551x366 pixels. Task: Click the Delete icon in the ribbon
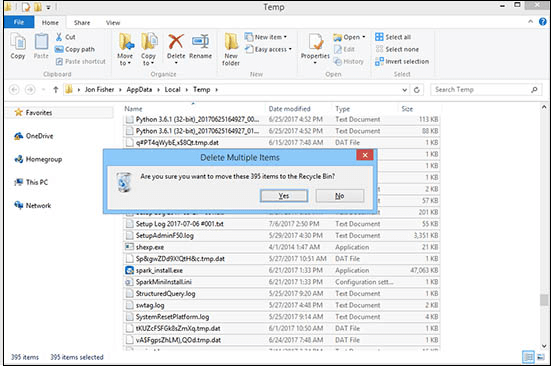[x=176, y=42]
